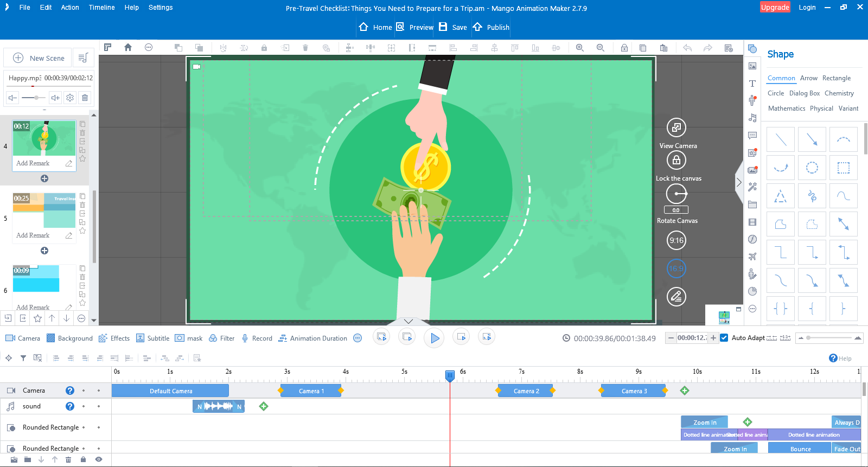Viewport: 868px width, 467px height.
Task: Add keyframe after Camera 3 with green plus
Action: (685, 391)
